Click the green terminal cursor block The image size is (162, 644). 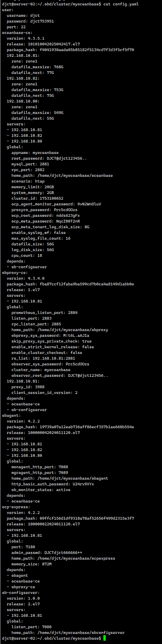tap(105, 638)
